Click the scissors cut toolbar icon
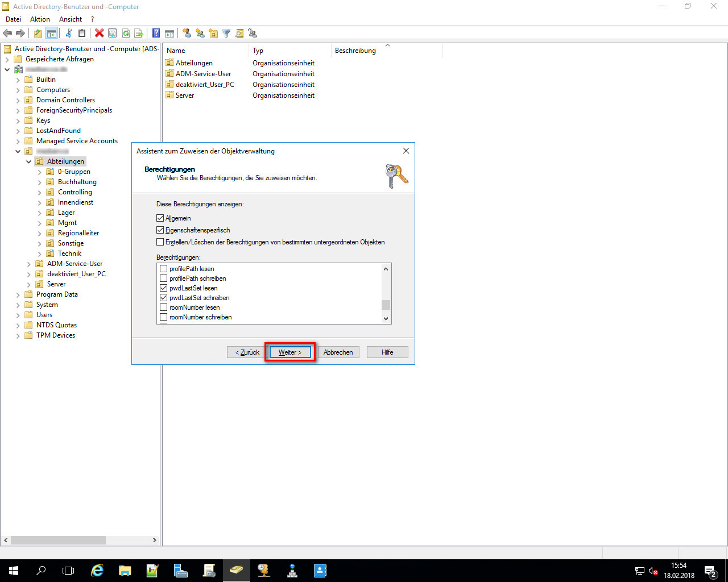728x582 pixels. (x=69, y=34)
